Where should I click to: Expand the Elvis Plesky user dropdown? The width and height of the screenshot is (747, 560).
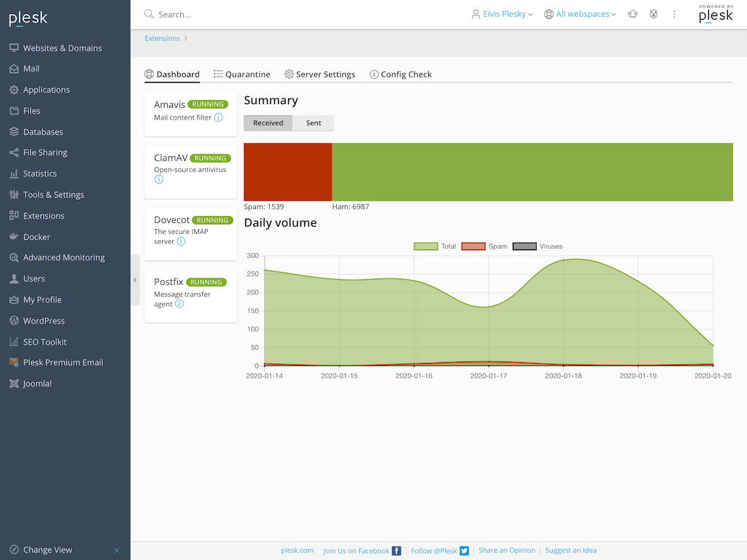click(x=503, y=14)
